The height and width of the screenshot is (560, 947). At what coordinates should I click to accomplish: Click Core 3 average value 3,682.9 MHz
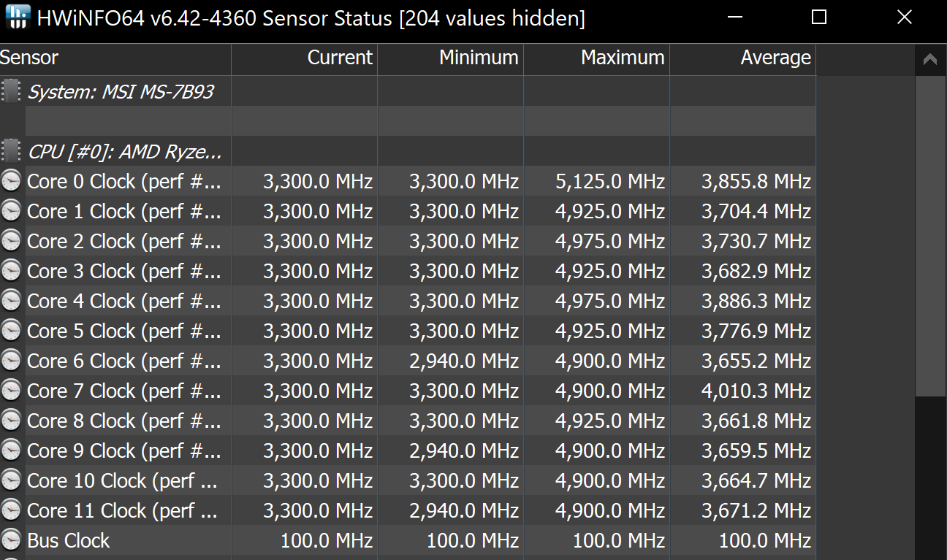click(756, 271)
